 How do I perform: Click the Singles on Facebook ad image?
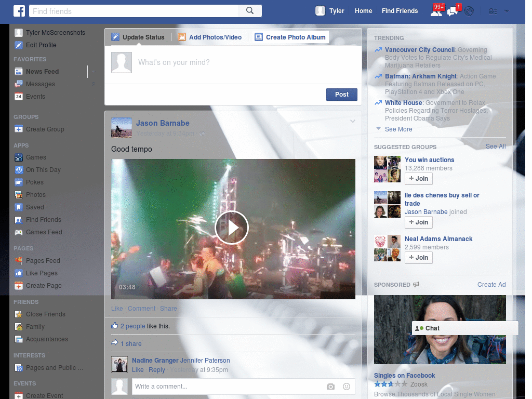pyautogui.click(x=440, y=329)
